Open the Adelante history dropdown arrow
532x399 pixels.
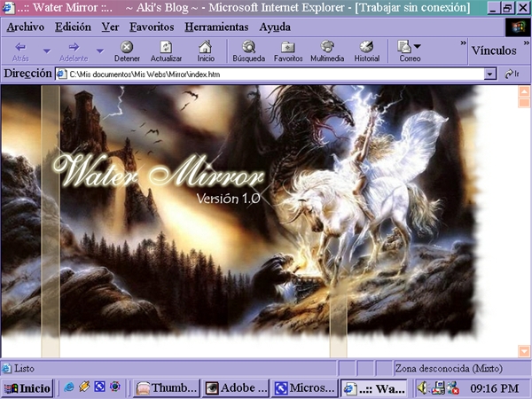[99, 51]
